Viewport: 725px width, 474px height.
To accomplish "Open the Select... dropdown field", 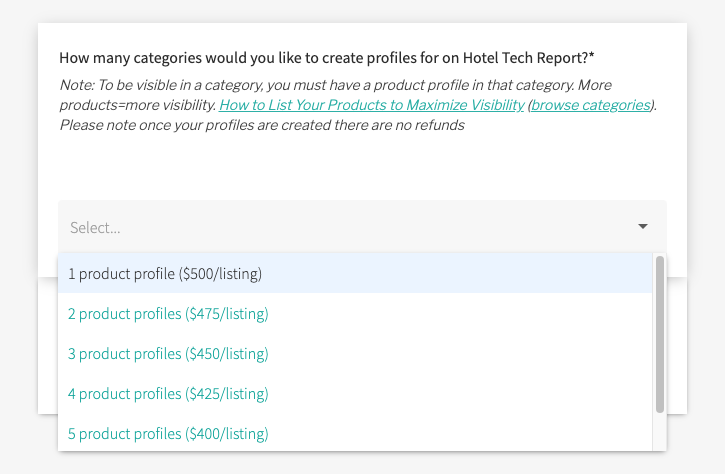I will click(x=362, y=227).
